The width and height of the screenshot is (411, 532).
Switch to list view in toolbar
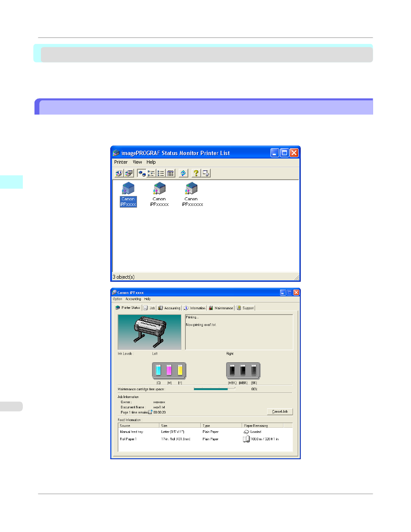click(161, 173)
